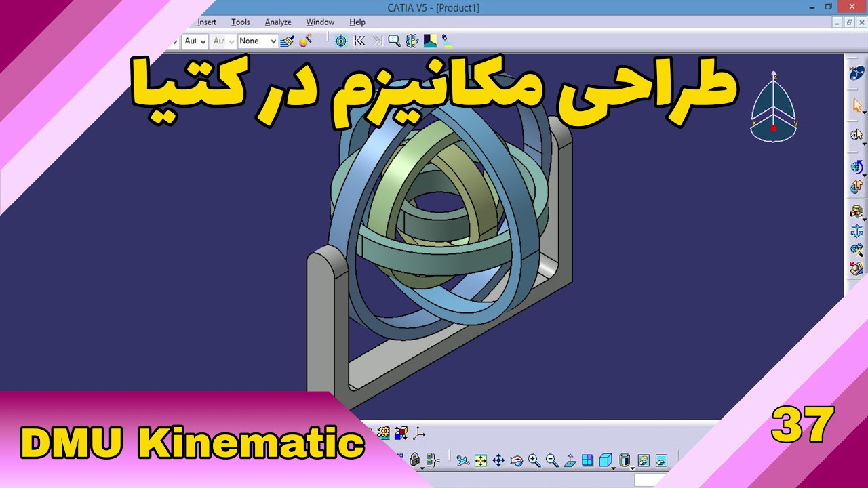Click the next view double-chevron icon
This screenshot has height=488, width=868.
click(x=377, y=41)
